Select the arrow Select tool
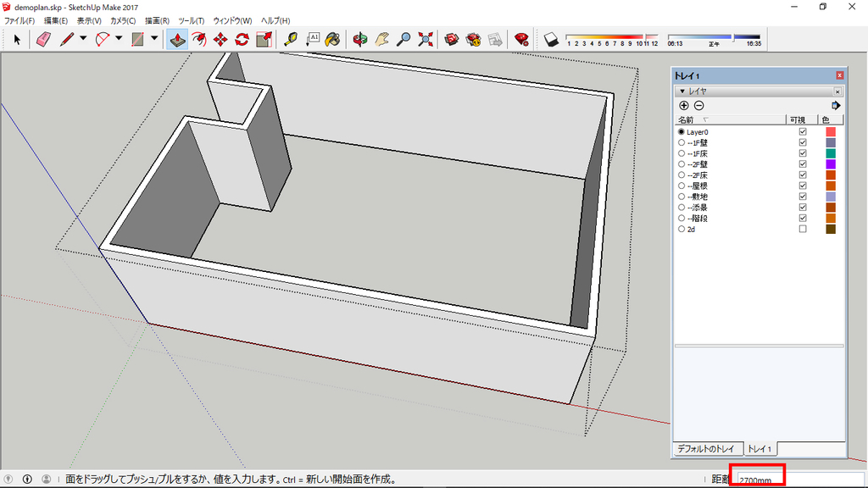 (17, 39)
